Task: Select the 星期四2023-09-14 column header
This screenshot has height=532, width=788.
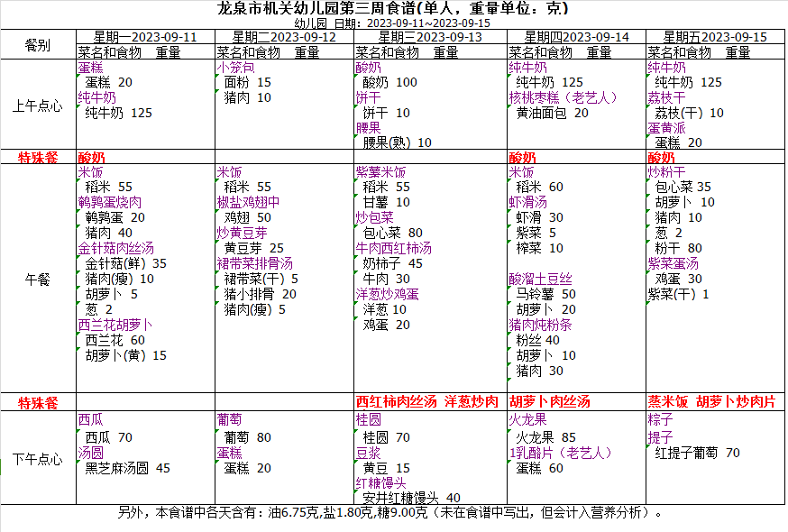Action: [576, 37]
